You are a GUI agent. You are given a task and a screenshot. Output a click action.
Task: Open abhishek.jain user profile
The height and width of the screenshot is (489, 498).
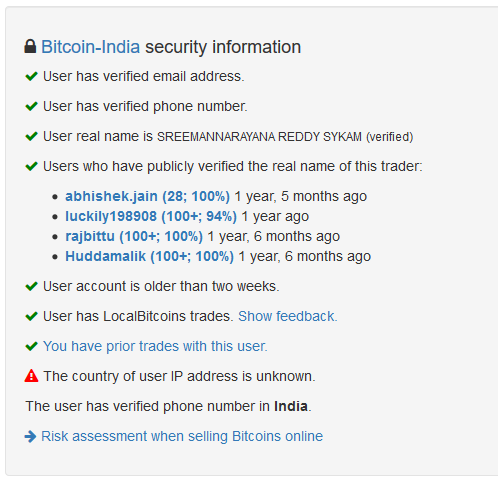[147, 196]
